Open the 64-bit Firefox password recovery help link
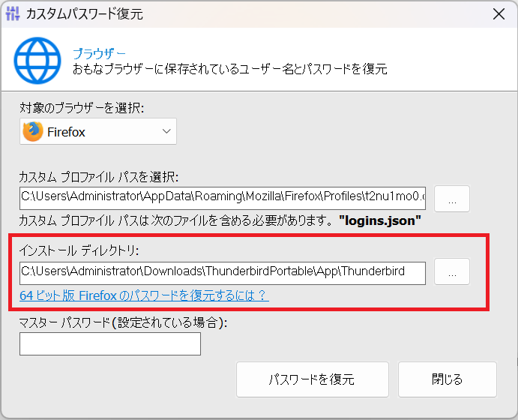This screenshot has width=518, height=420. click(x=144, y=295)
